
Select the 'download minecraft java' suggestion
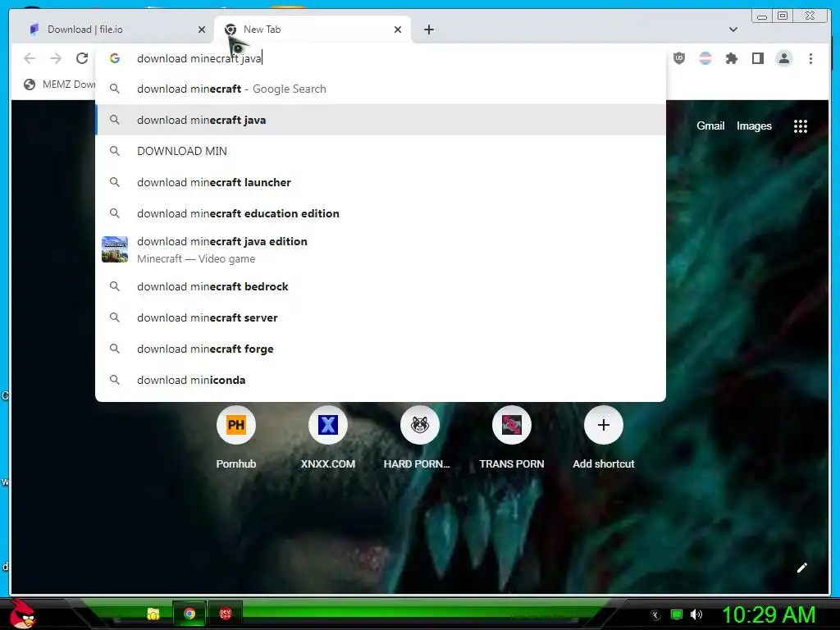tap(381, 120)
